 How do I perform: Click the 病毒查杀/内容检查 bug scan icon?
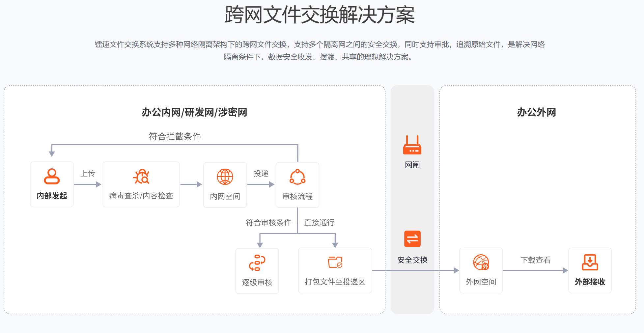[141, 176]
